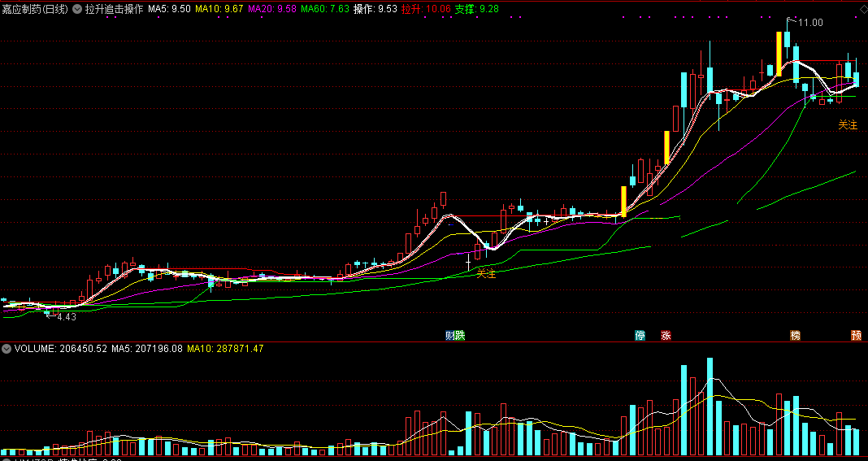This screenshot has height=461, width=868.
Task: Click the red 拉升: 10.06 value
Action: tap(426, 10)
